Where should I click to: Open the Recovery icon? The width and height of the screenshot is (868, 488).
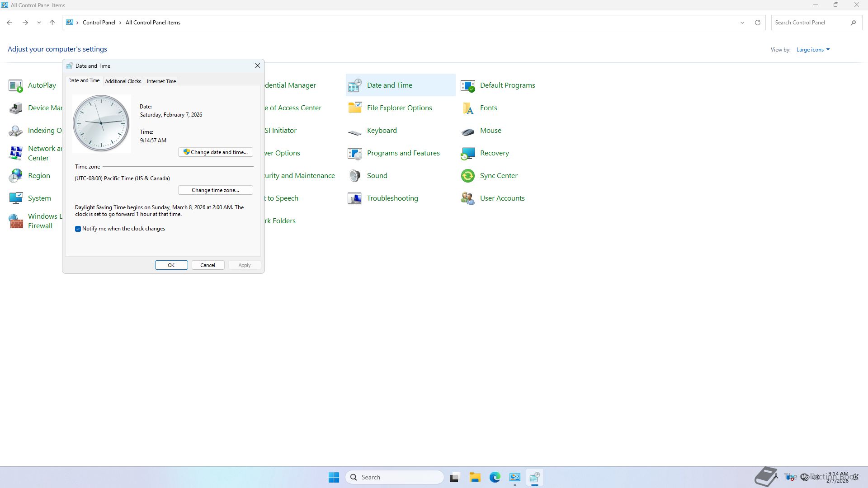[x=468, y=153]
